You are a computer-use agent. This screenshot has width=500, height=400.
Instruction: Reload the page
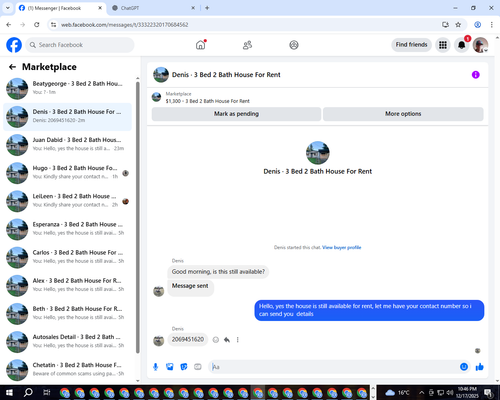pos(37,25)
